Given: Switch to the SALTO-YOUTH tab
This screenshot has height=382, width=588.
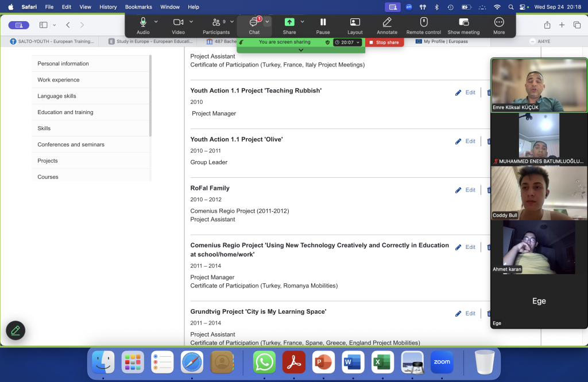Looking at the screenshot, I should [56, 41].
